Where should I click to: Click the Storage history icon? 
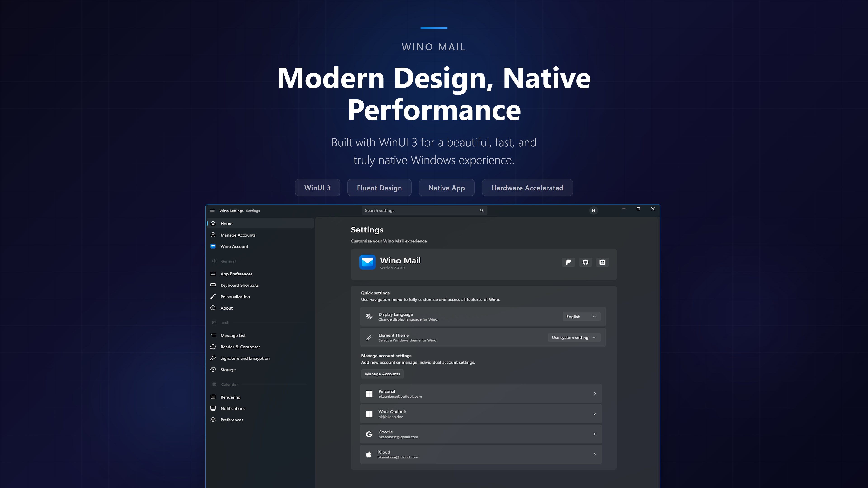point(213,369)
